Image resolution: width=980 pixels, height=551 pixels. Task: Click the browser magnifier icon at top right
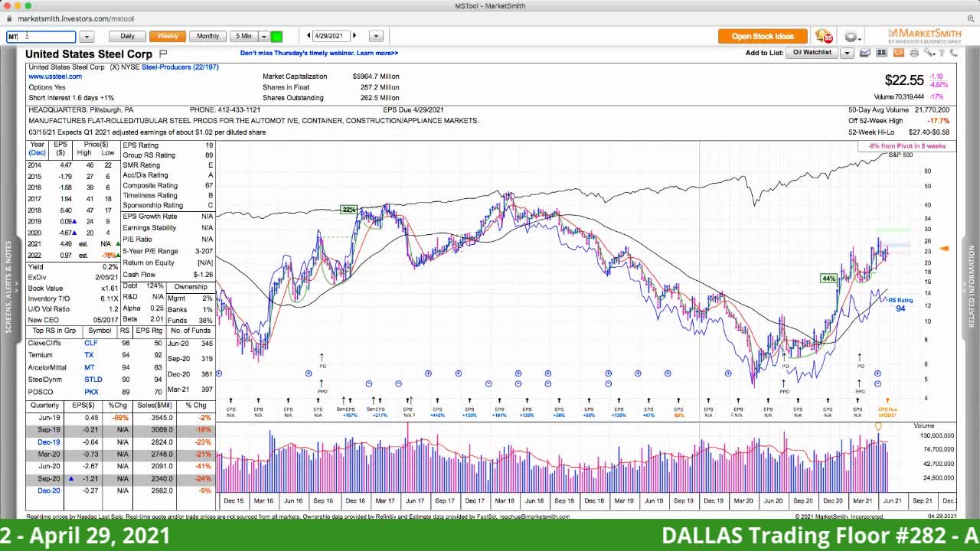pos(971,18)
